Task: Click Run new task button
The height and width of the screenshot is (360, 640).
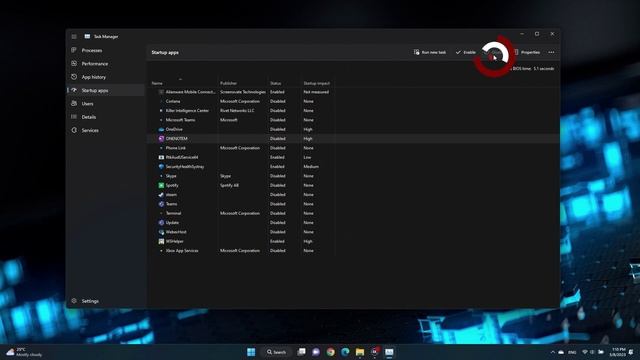Action: [x=430, y=52]
